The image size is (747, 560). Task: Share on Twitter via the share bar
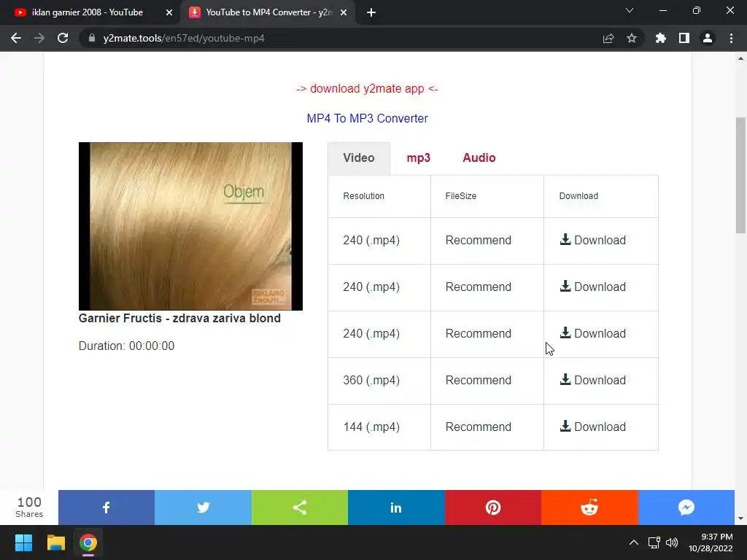coord(203,507)
